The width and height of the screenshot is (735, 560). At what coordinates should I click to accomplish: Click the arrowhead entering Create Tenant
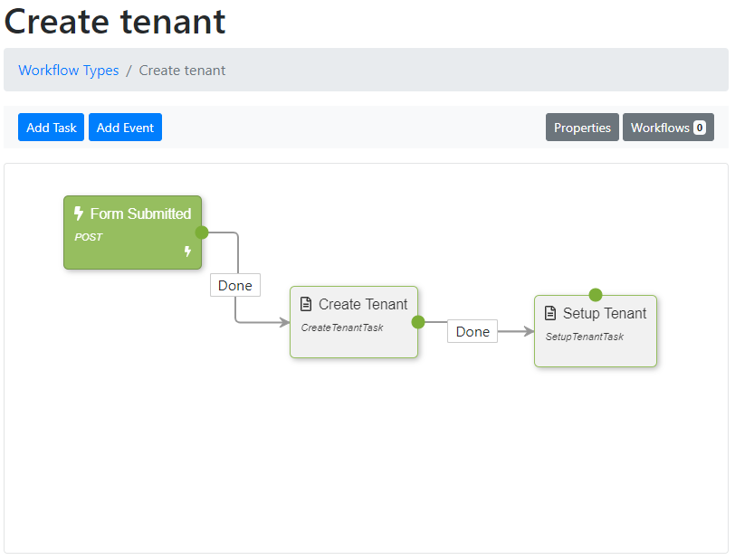click(x=285, y=322)
